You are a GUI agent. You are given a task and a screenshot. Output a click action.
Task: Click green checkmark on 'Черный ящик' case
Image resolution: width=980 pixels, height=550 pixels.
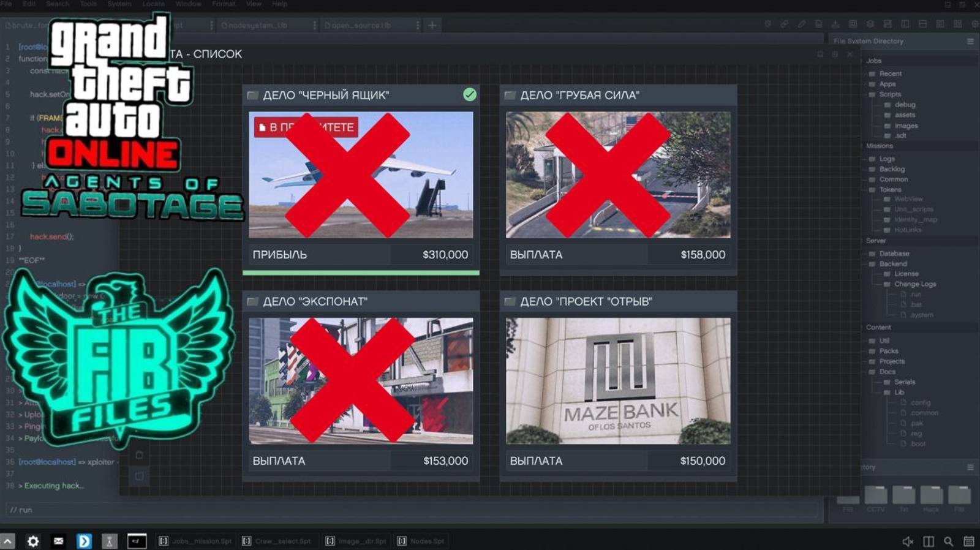[470, 94]
